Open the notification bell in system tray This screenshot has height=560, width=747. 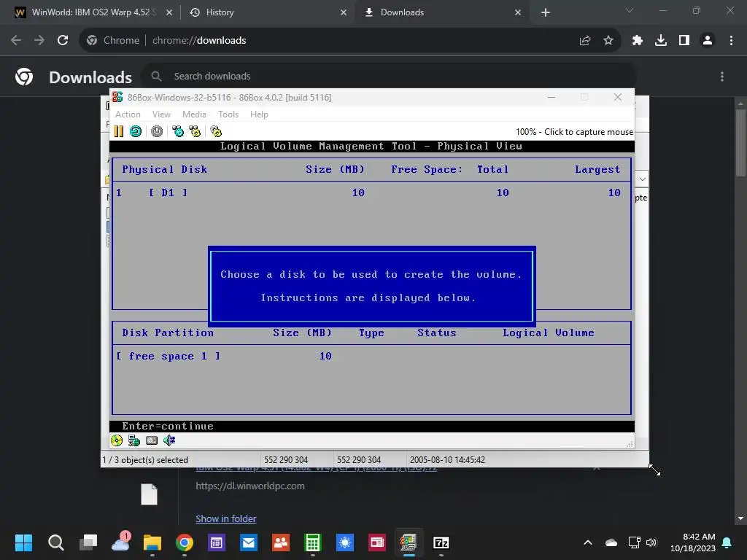pos(727,542)
